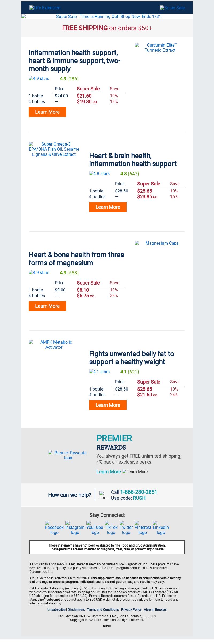Click the Unsubscribe link
214x644 pixels.
(56, 609)
